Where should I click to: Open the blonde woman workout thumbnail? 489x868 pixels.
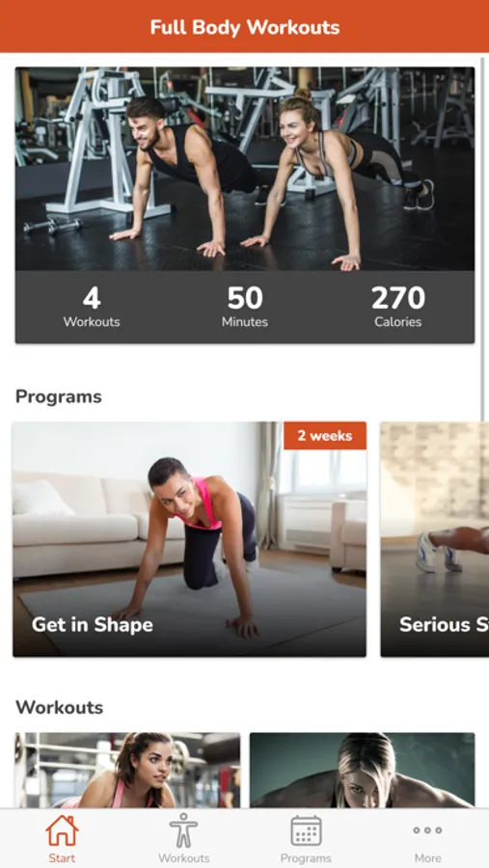(363, 770)
